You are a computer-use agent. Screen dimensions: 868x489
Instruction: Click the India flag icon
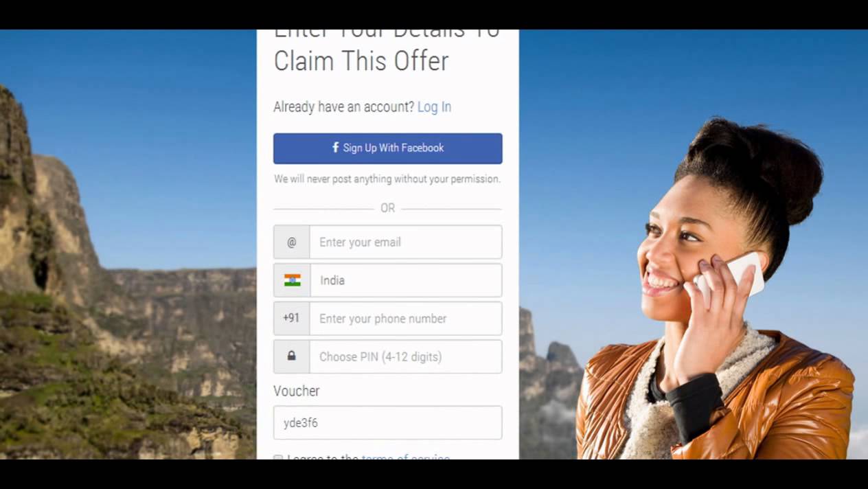pyautogui.click(x=293, y=280)
